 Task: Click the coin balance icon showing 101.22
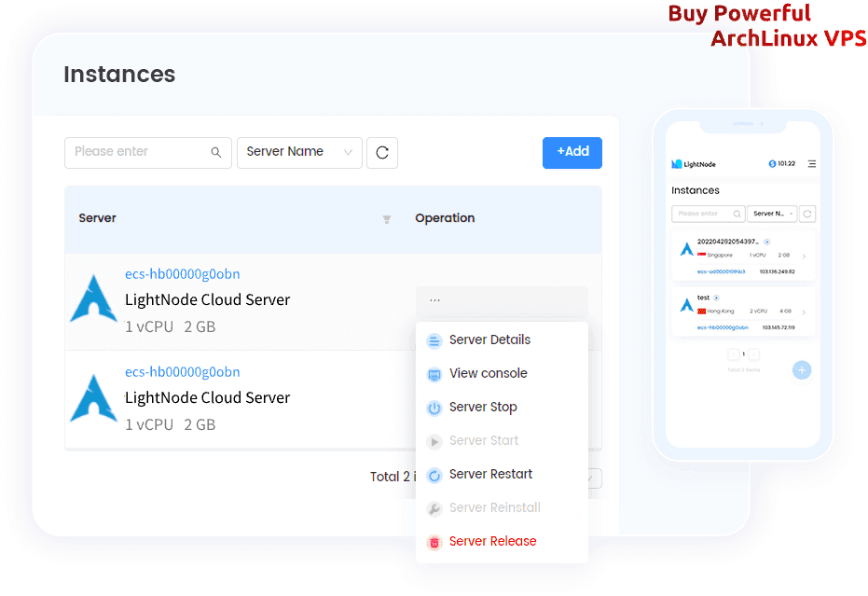[774, 164]
